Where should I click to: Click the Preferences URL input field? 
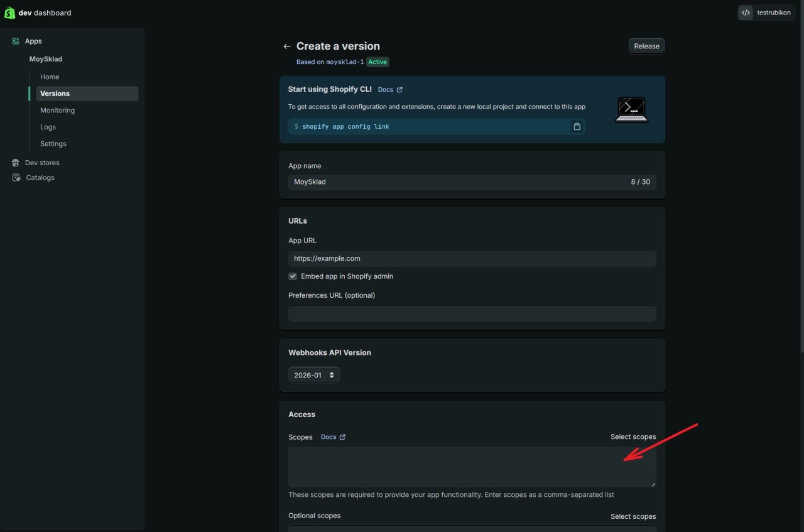pos(472,313)
